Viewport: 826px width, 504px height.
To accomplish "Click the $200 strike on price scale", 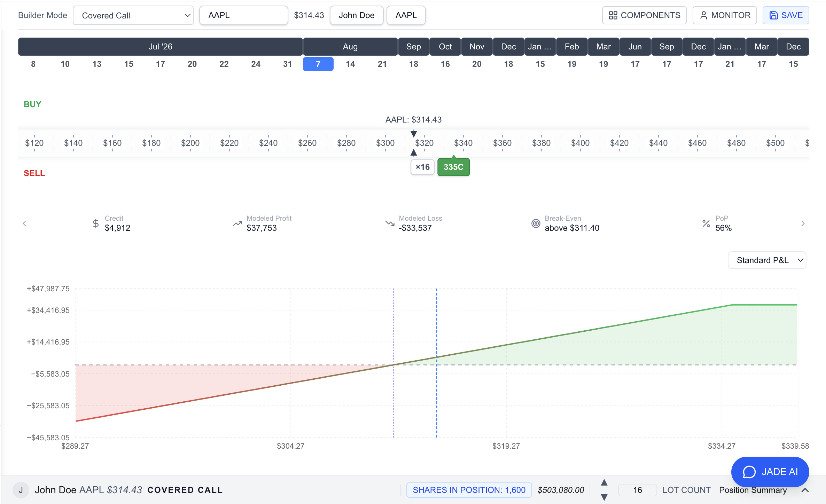I will click(x=190, y=143).
